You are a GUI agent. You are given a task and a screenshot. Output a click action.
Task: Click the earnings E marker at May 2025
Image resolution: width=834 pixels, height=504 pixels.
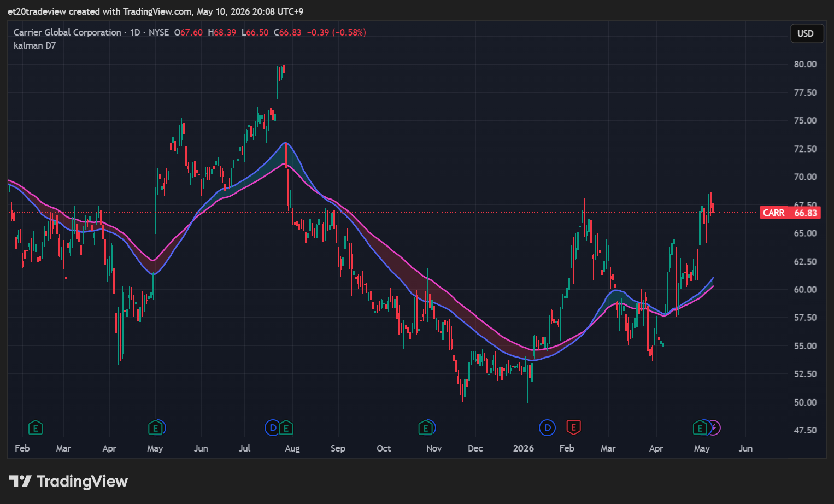pyautogui.click(x=155, y=428)
